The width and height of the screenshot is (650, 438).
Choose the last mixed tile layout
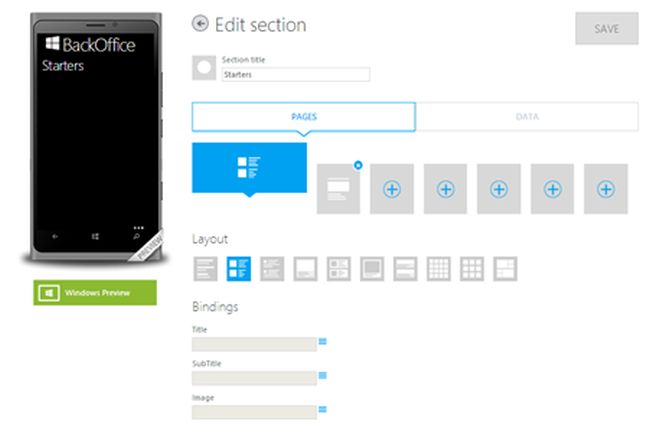click(x=505, y=269)
